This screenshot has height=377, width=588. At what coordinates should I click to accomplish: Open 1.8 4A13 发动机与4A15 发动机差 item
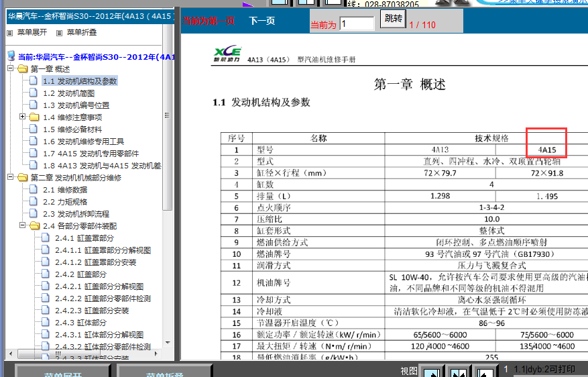pyautogui.click(x=102, y=166)
